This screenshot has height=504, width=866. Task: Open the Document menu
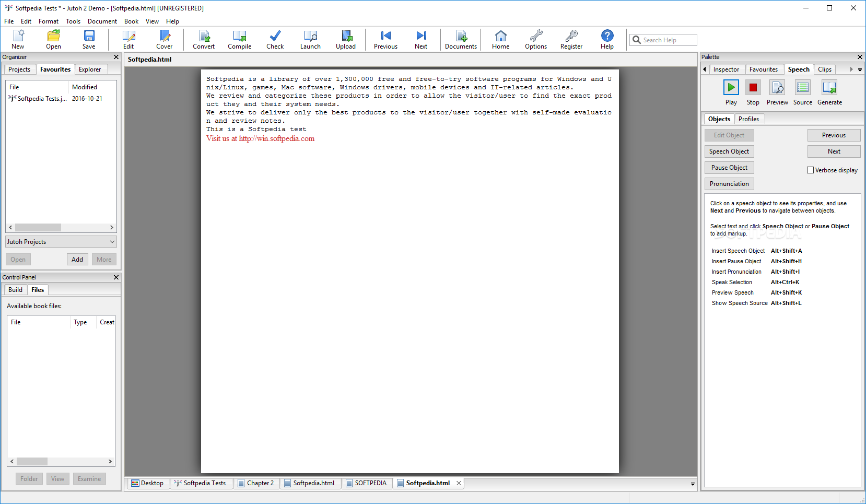click(x=102, y=21)
